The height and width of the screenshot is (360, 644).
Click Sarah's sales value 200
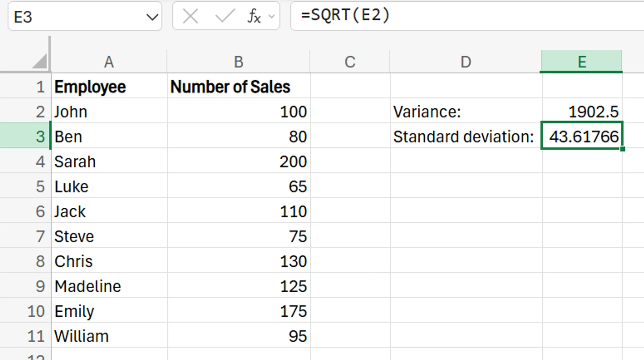[x=239, y=161]
